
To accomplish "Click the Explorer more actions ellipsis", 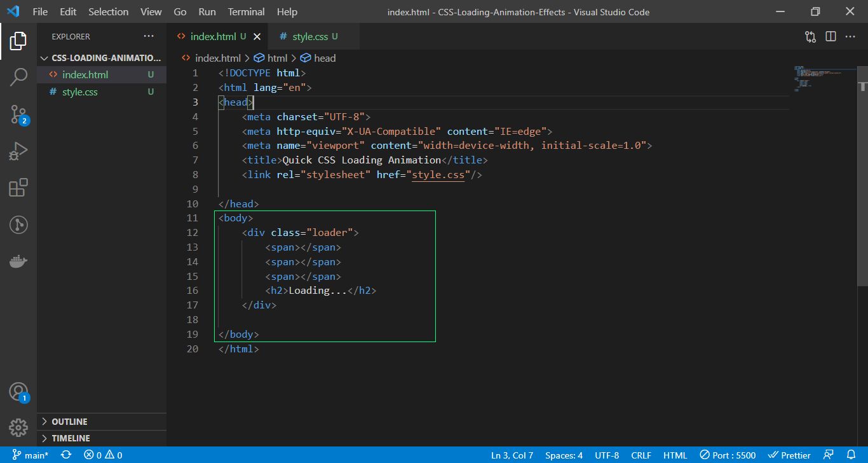I will tap(149, 36).
